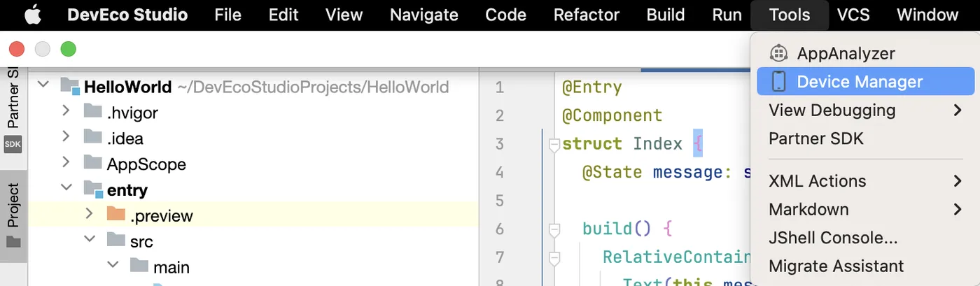The height and width of the screenshot is (286, 980).
Task: Click the AppAnalyzer icon in Tools menu
Action: [778, 53]
